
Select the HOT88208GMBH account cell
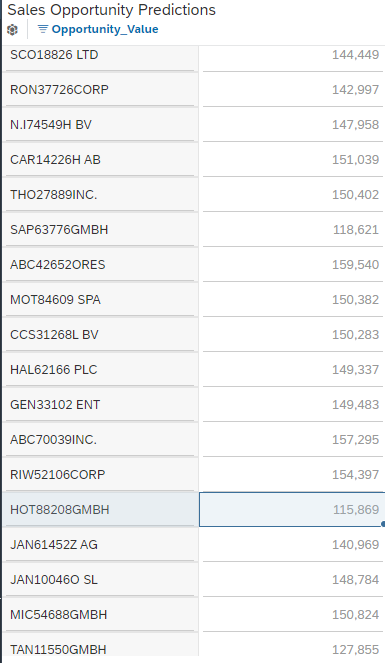(x=101, y=510)
